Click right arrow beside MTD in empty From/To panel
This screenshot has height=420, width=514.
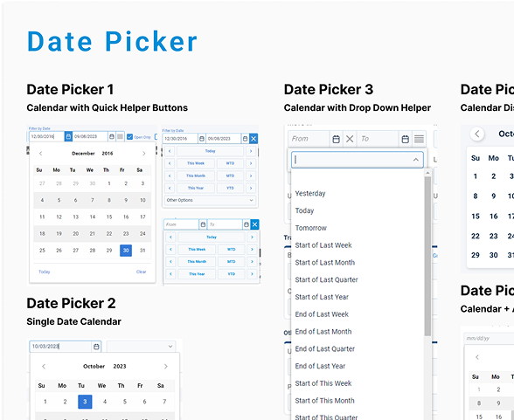coord(252,262)
